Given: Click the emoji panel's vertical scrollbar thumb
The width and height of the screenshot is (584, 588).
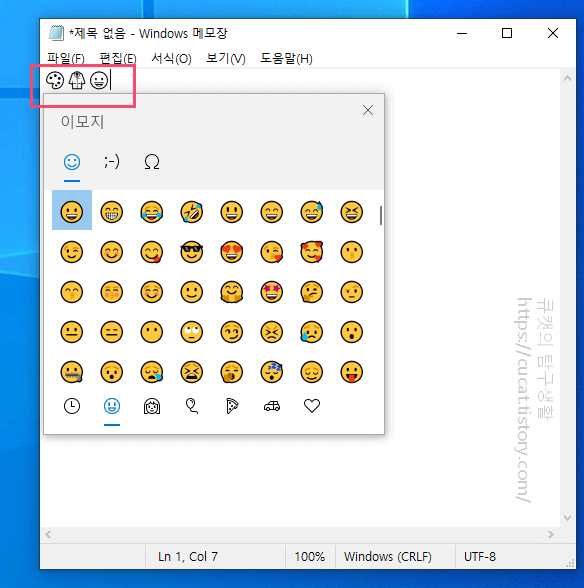Looking at the screenshot, I should [x=381, y=215].
